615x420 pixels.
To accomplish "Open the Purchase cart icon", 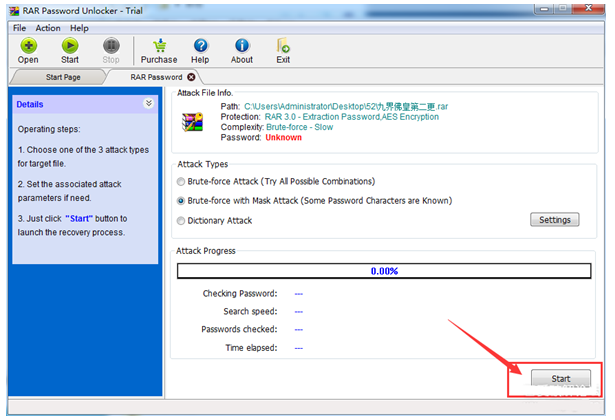I will pos(159,46).
